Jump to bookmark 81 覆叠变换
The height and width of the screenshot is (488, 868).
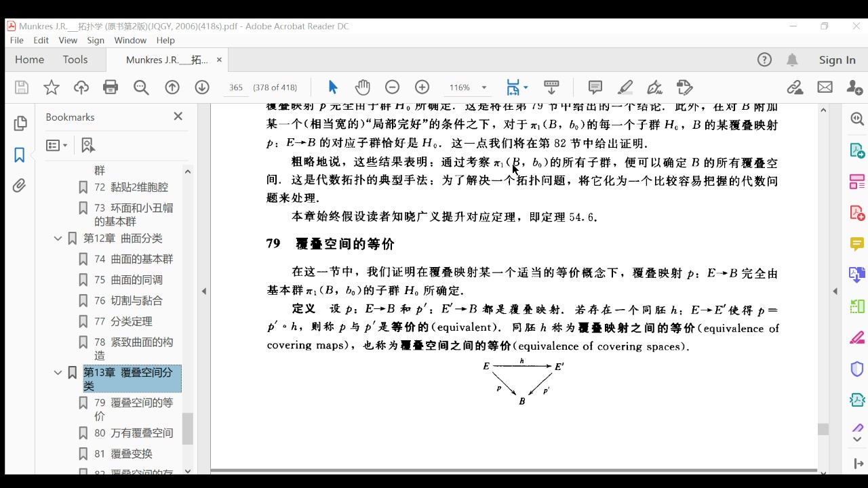[x=123, y=454]
